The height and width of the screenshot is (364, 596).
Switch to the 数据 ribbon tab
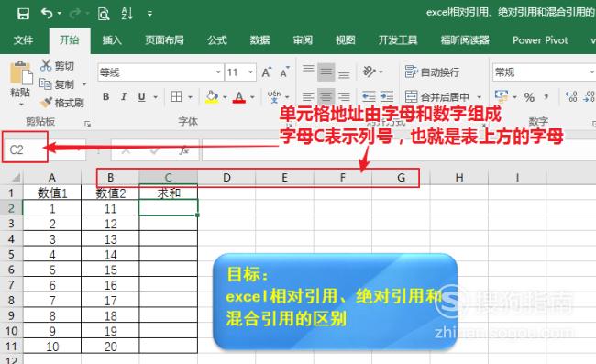pyautogui.click(x=259, y=40)
